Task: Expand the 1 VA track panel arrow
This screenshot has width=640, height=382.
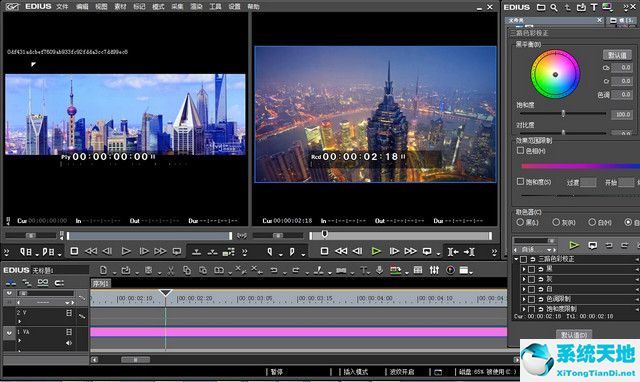Action: (x=20, y=340)
